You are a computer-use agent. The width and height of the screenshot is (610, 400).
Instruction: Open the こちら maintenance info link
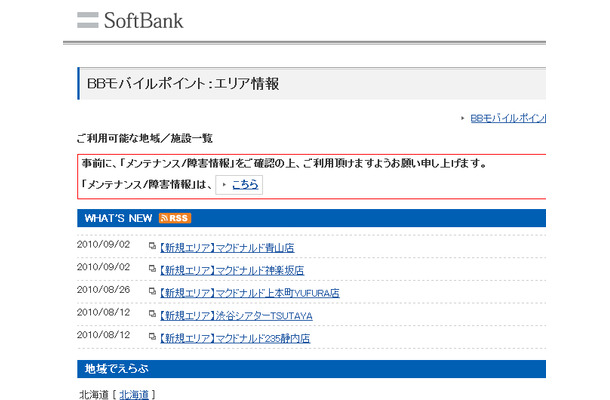pyautogui.click(x=245, y=184)
